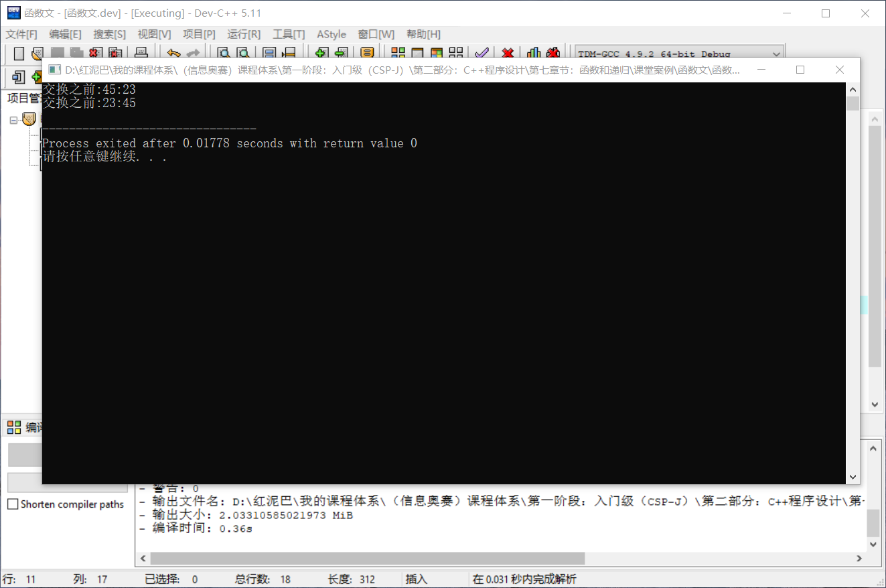Viewport: 886px width, 588px height.
Task: Click the Rebuild All grid icon
Action: click(456, 53)
